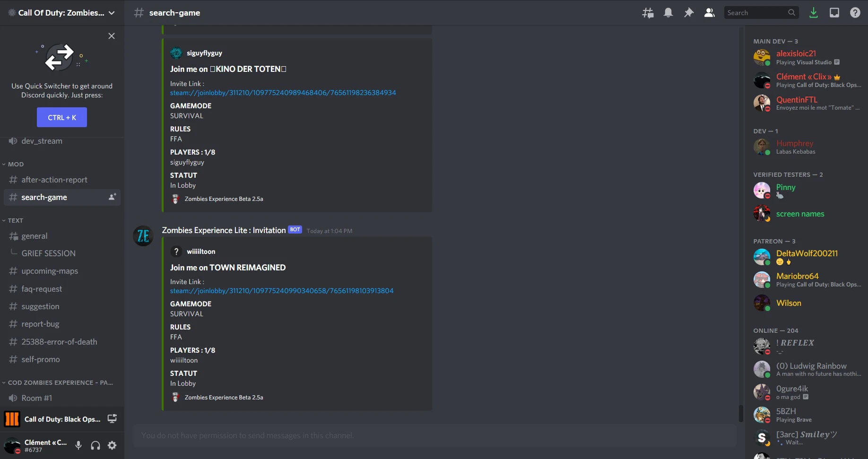Click own user avatar in user panel
Image resolution: width=868 pixels, height=459 pixels.
click(12, 446)
